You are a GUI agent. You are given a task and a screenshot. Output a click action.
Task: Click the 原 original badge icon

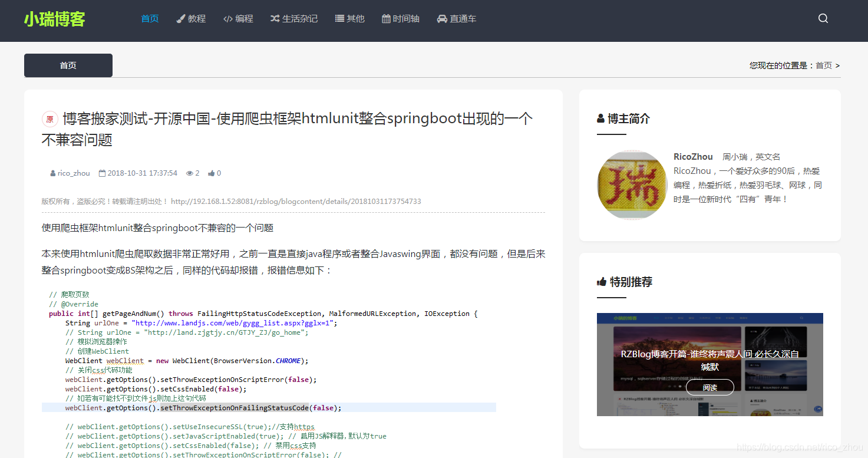50,119
